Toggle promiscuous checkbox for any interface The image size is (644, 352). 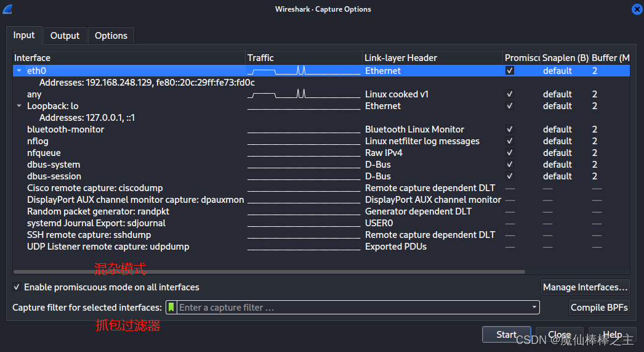coord(510,94)
